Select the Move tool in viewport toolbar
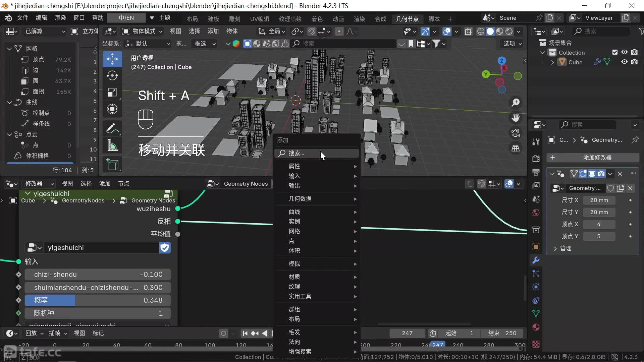The width and height of the screenshot is (644, 362). click(x=112, y=59)
